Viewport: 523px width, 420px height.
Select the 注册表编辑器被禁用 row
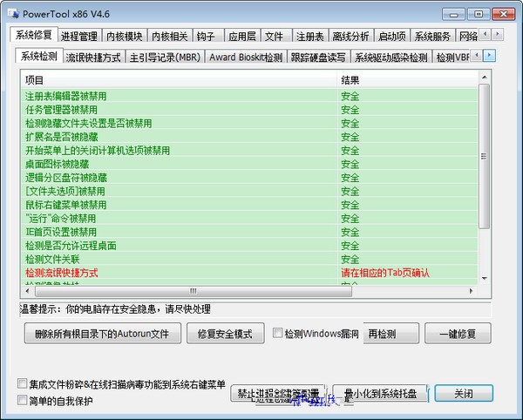tap(249, 96)
